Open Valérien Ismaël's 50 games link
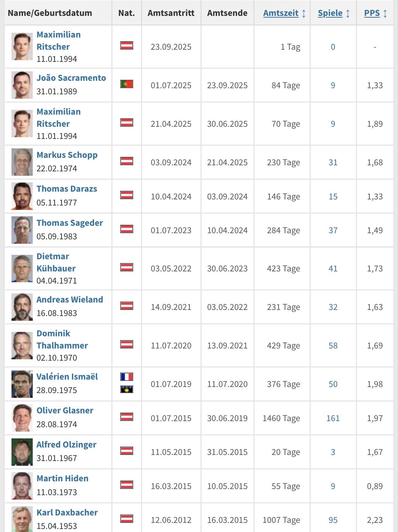Screen dimensions: 398x532 click(x=333, y=384)
